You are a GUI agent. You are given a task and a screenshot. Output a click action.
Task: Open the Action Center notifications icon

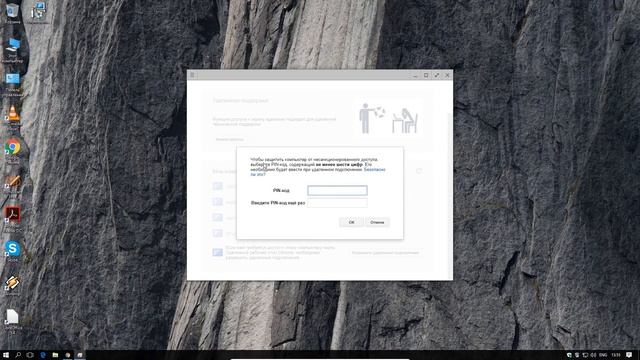click(x=629, y=355)
